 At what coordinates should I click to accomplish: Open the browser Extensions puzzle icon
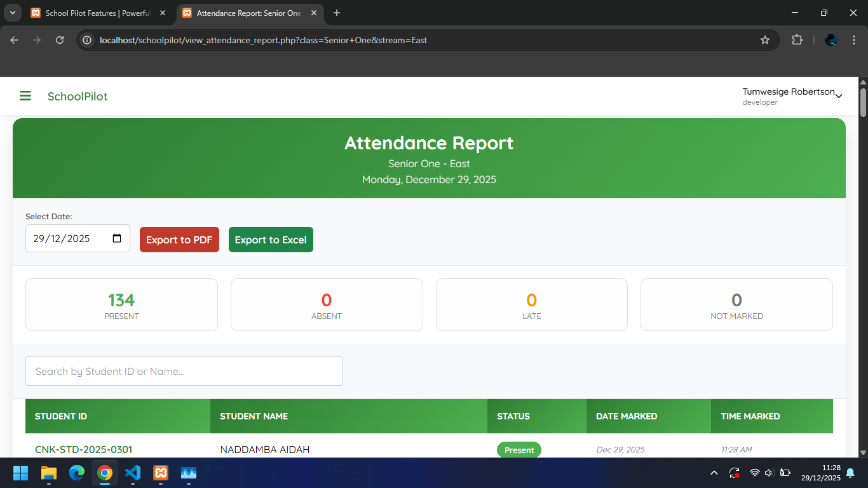tap(797, 39)
